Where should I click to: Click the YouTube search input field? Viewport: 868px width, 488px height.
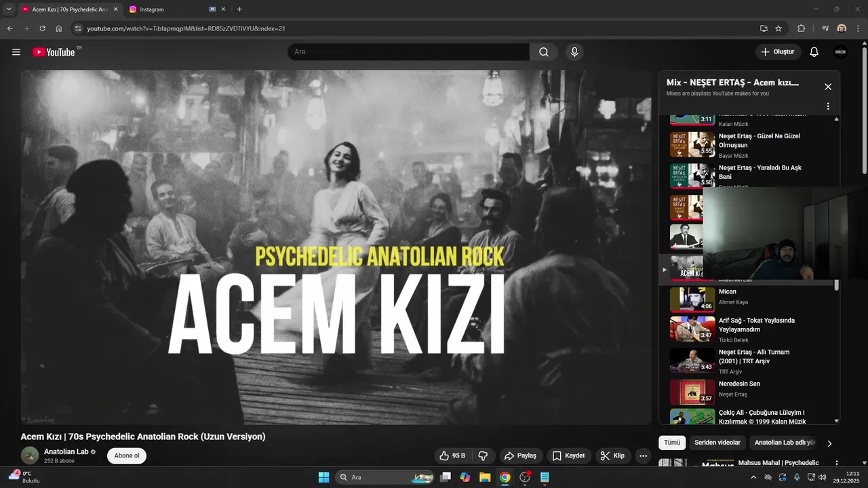pos(409,52)
